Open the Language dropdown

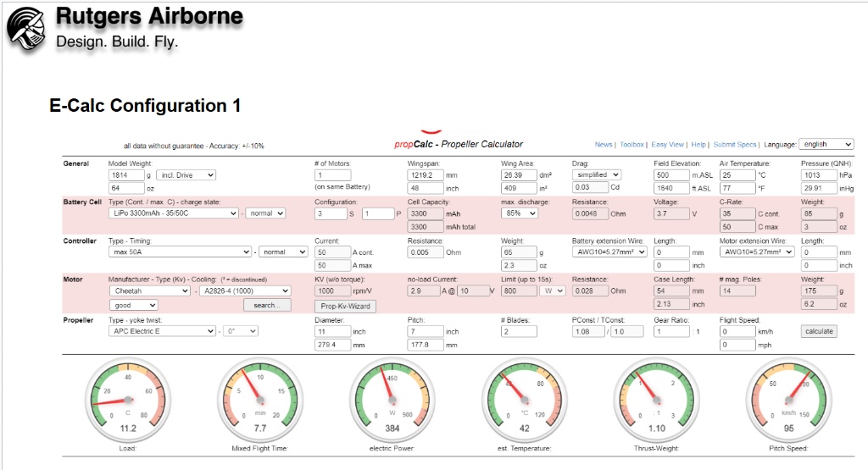pyautogui.click(x=826, y=145)
